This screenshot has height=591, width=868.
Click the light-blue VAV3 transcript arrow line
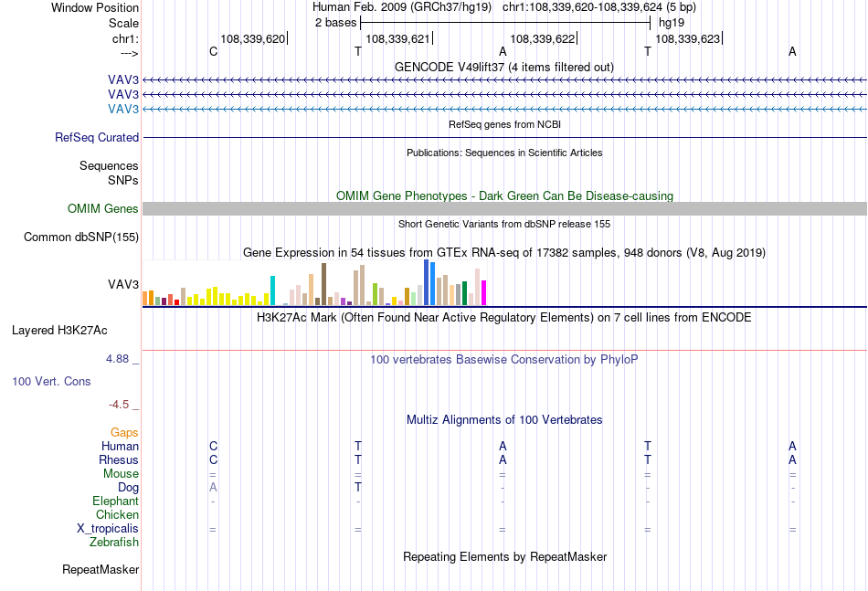tap(504, 110)
